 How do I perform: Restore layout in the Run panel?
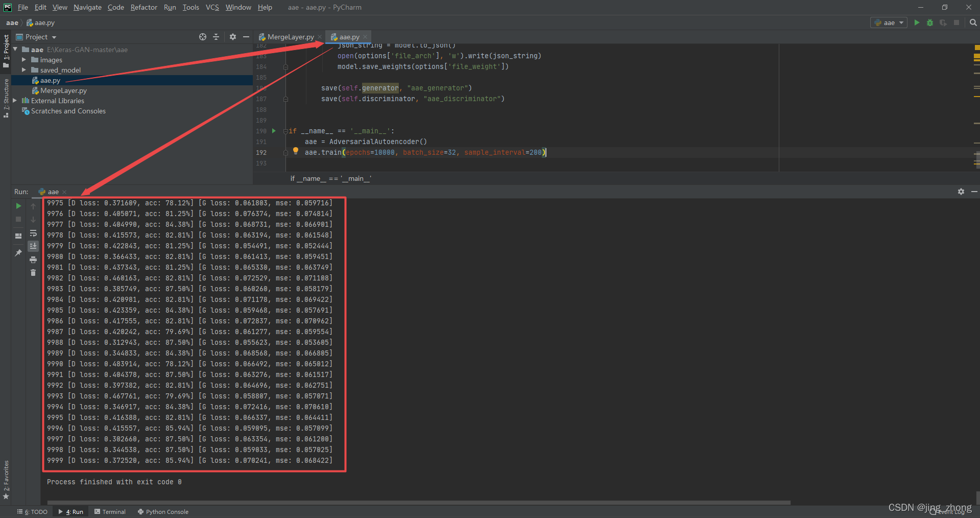tap(18, 236)
